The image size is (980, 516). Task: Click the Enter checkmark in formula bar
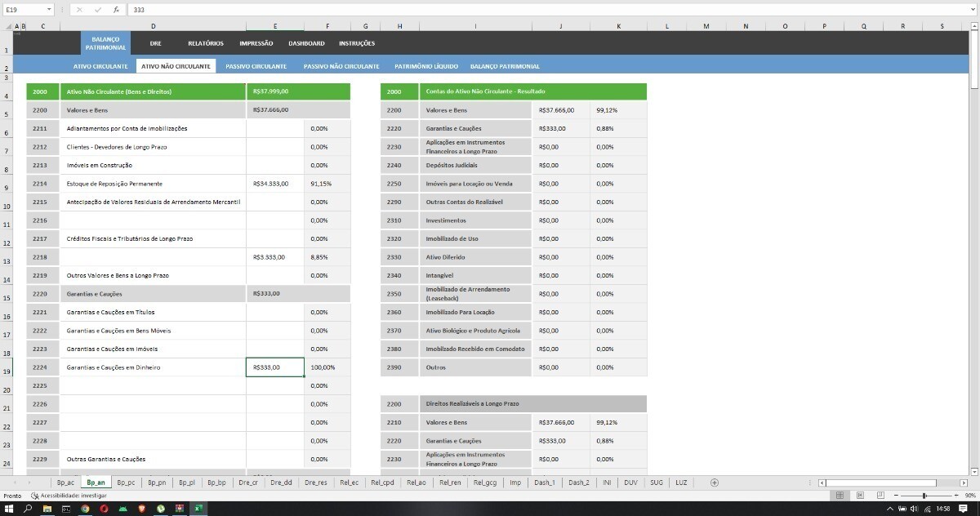[x=97, y=10]
